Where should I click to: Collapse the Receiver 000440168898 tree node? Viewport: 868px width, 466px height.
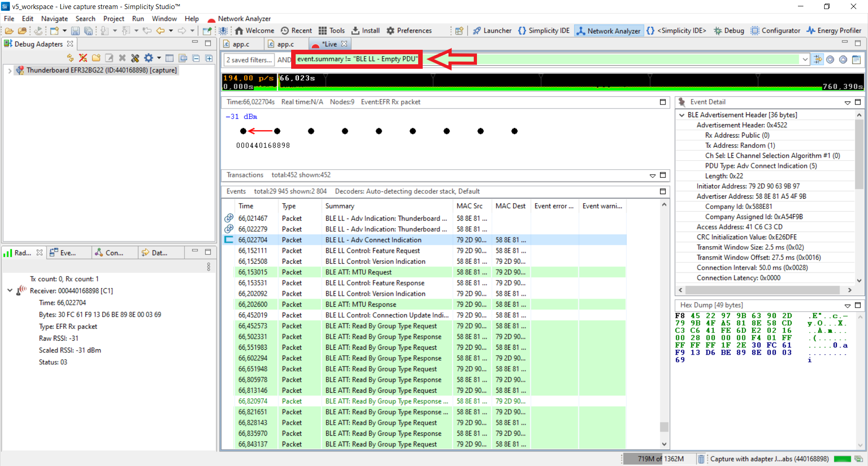click(9, 290)
